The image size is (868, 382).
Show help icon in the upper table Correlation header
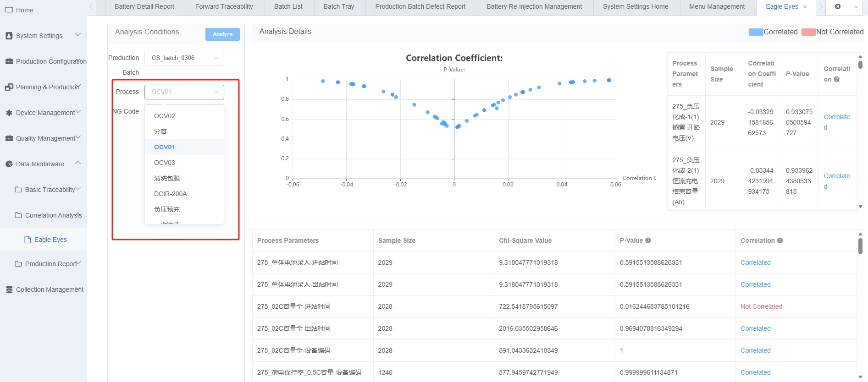click(836, 79)
